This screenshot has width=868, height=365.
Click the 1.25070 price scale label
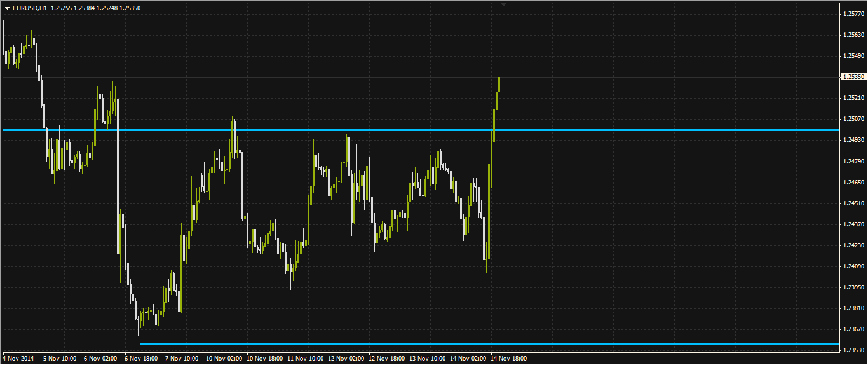853,119
